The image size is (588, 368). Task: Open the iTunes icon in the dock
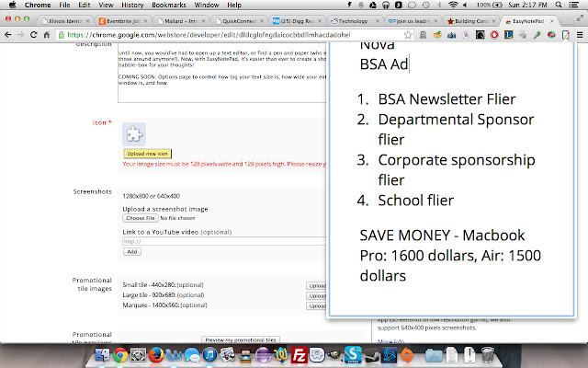pos(209,355)
